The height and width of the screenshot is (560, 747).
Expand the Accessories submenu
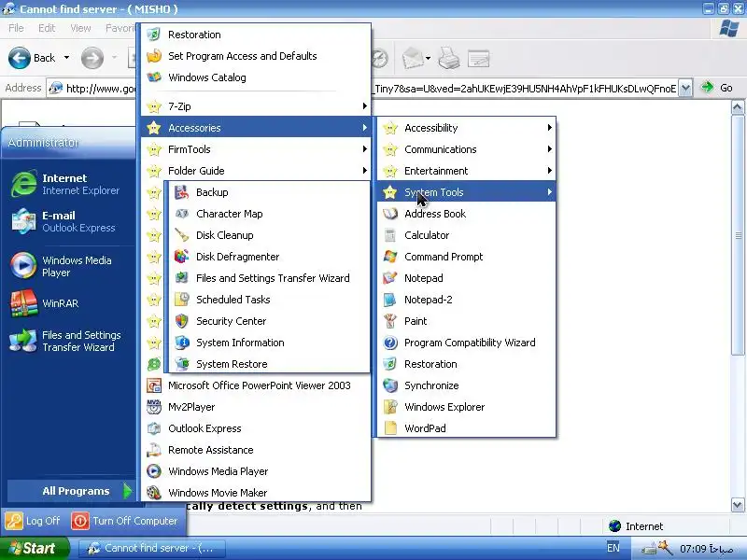pyautogui.click(x=256, y=128)
